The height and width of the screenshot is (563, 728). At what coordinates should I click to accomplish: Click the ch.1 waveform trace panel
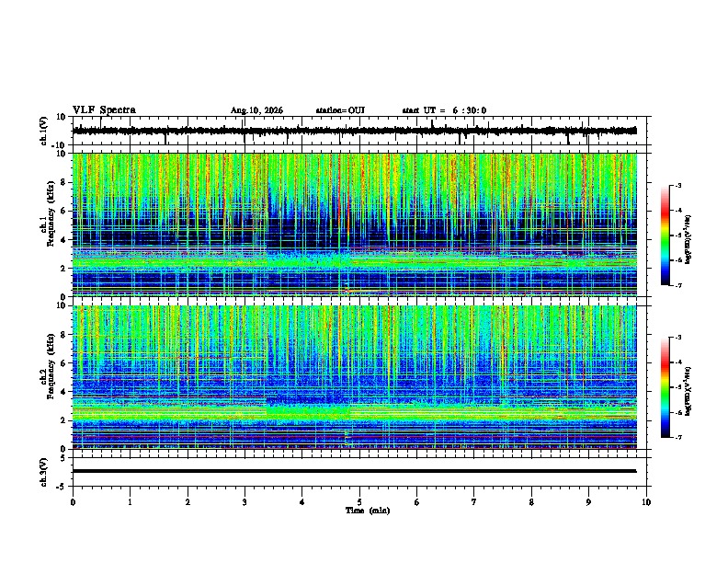click(359, 131)
